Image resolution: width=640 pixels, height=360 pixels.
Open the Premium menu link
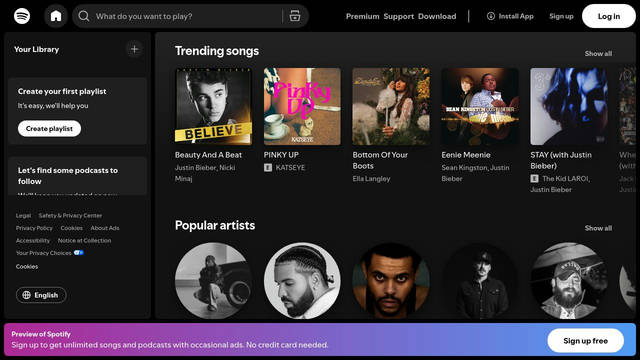[x=362, y=16]
